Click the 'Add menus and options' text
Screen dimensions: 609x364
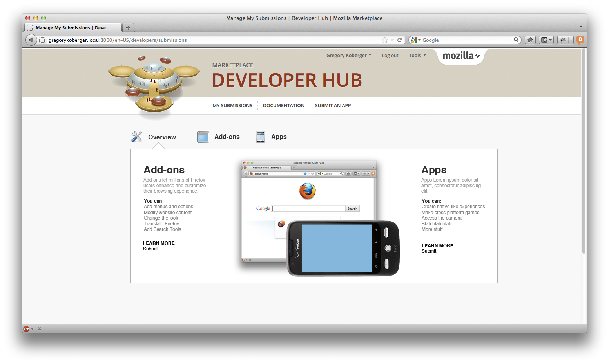[169, 207]
